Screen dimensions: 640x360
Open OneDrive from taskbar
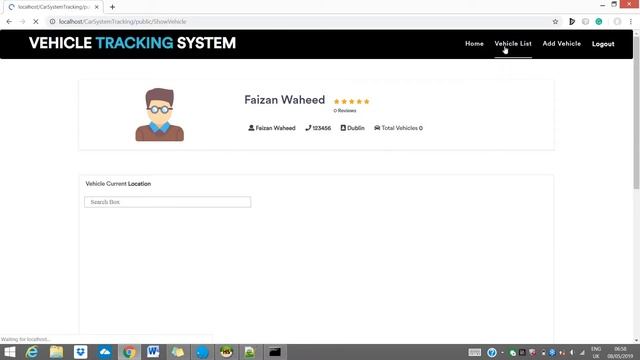click(105, 352)
